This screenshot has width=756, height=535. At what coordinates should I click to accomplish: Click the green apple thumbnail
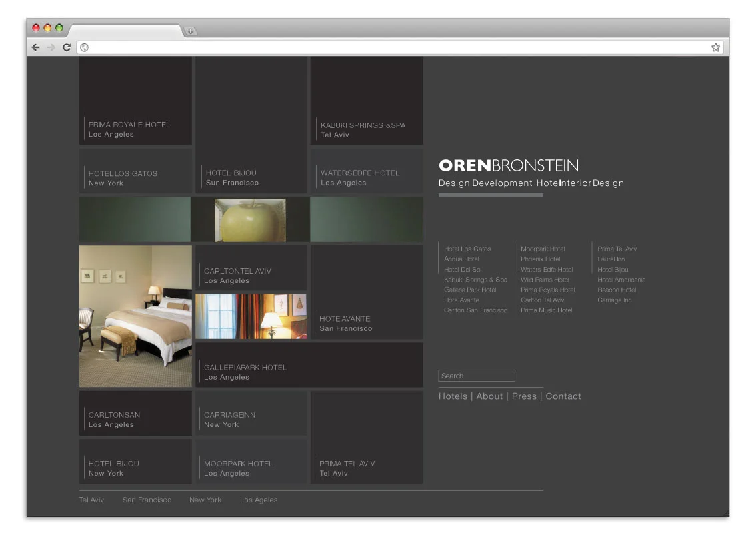(250, 220)
